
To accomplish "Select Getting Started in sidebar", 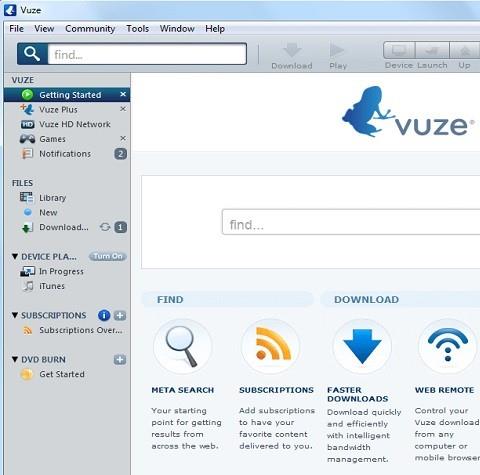I will [67, 95].
